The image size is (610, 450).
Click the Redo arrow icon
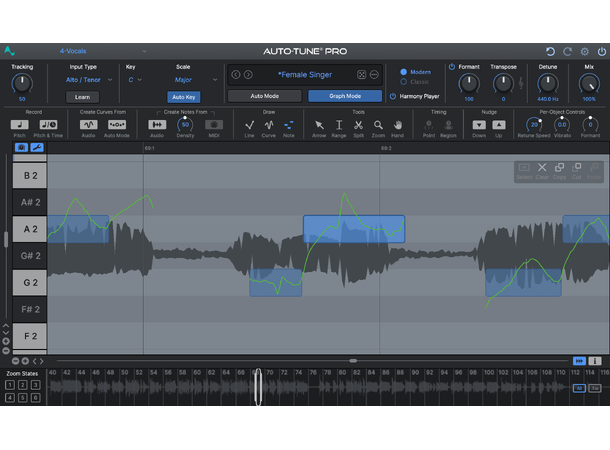(568, 51)
